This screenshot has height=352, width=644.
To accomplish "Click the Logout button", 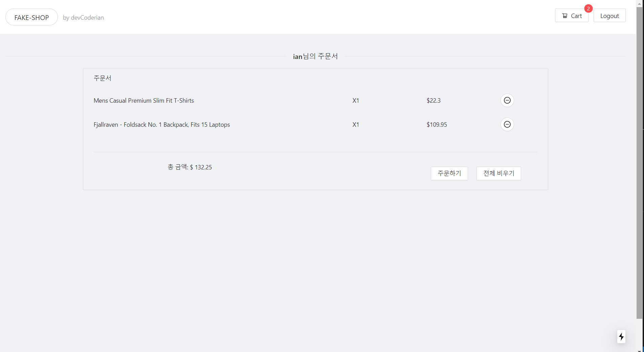I will [x=609, y=15].
